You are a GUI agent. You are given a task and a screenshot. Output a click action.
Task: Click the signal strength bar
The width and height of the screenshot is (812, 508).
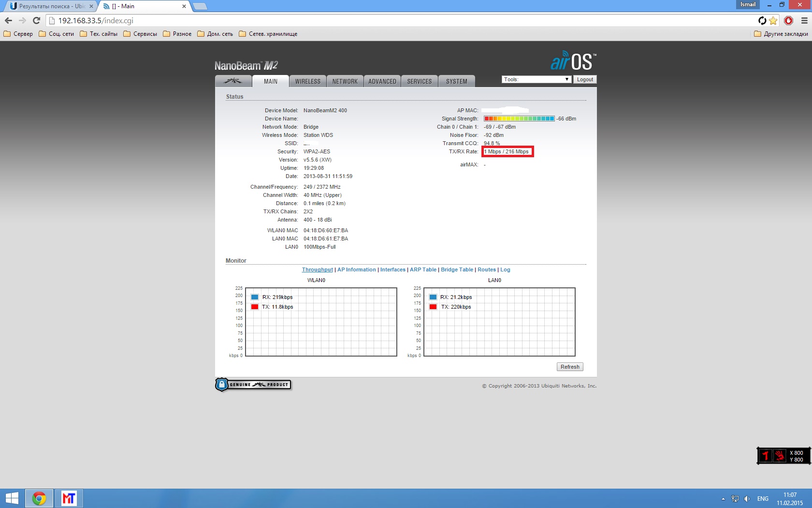(519, 119)
